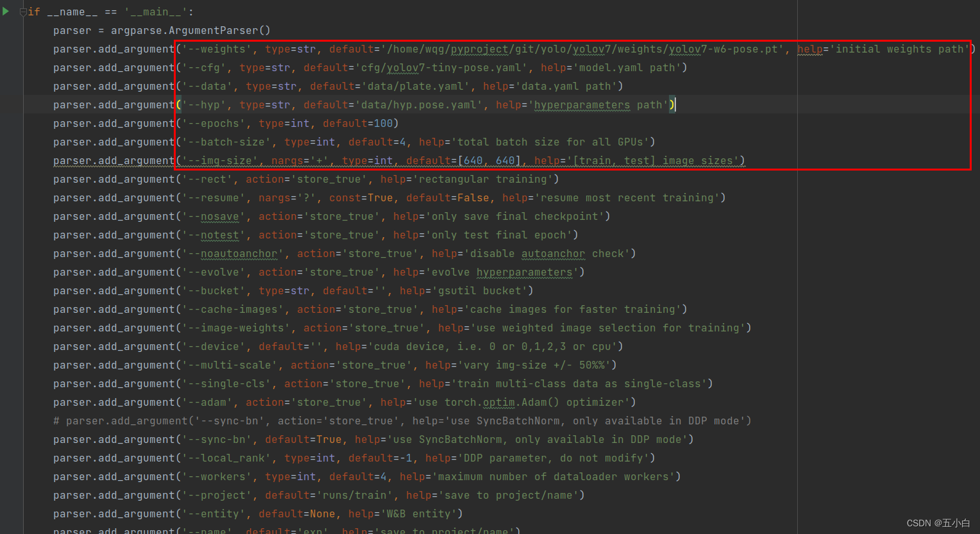Click the '--device' argument string

[214, 347]
